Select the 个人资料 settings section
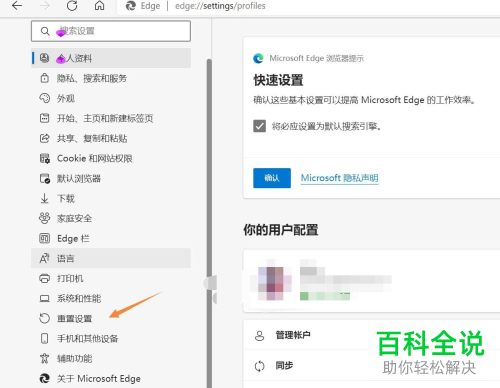This screenshot has height=388, width=500. pyautogui.click(x=111, y=58)
